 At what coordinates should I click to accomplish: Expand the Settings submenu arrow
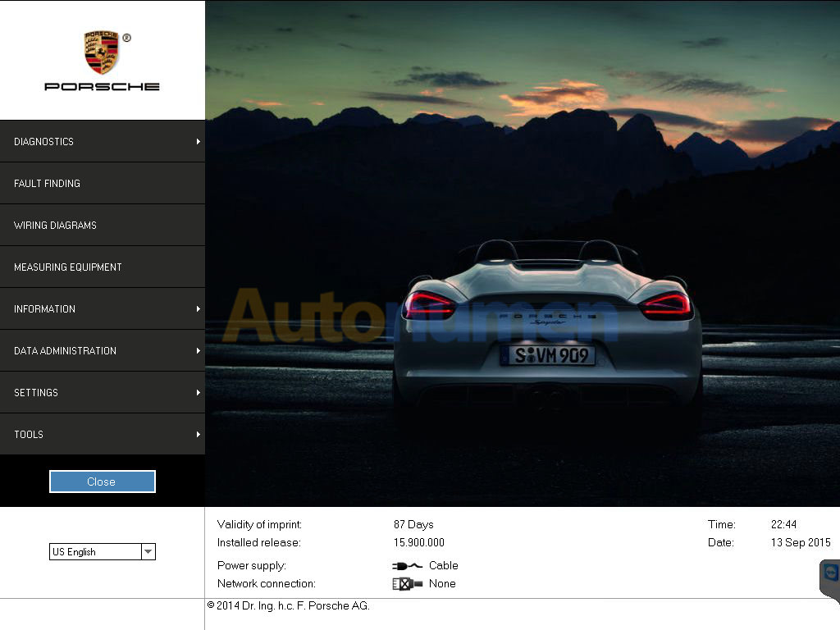pyautogui.click(x=198, y=393)
